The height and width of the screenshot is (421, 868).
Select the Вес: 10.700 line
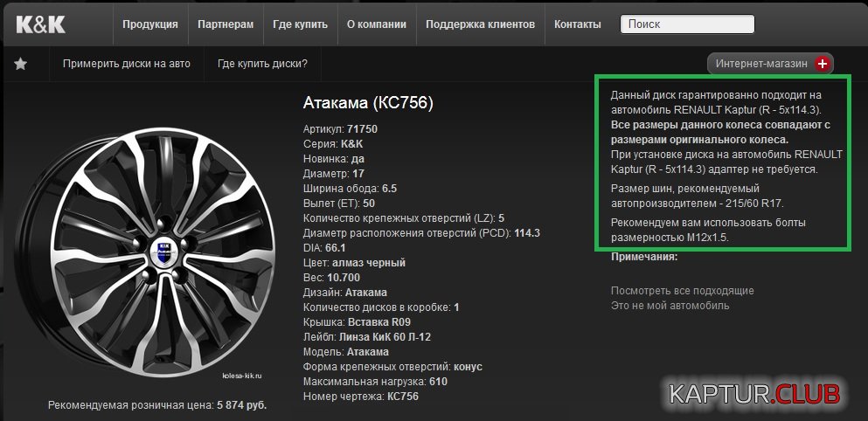coord(331,278)
